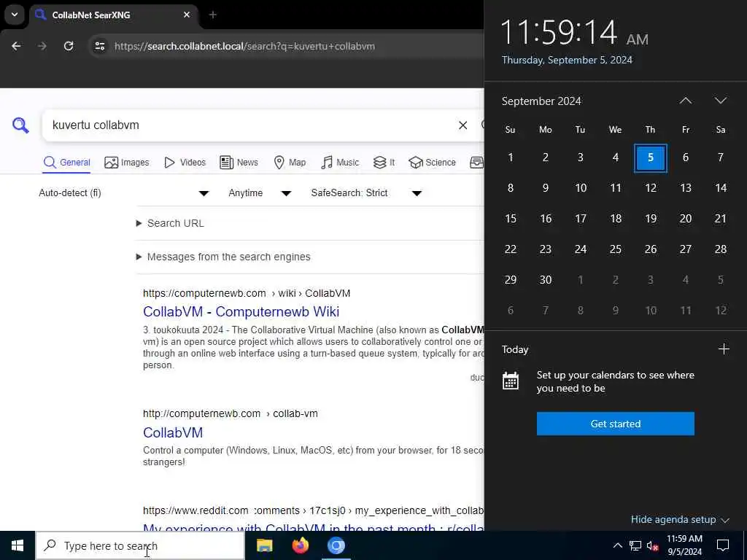Select September 30 in the calendar

pos(546,279)
